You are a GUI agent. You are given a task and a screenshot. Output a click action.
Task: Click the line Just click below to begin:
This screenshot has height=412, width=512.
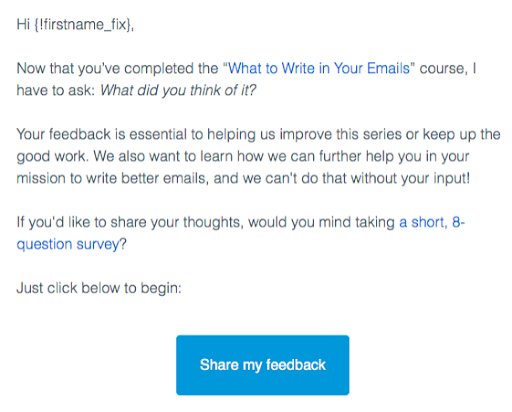pyautogui.click(x=99, y=288)
